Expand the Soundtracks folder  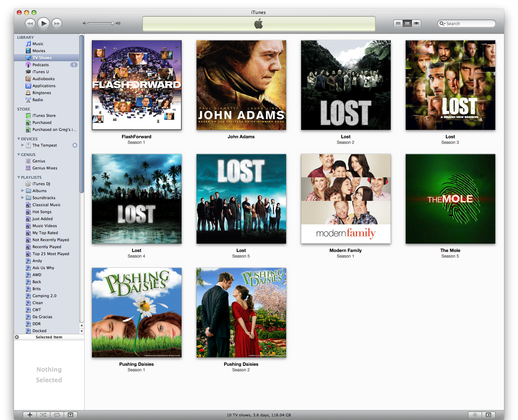(22, 197)
